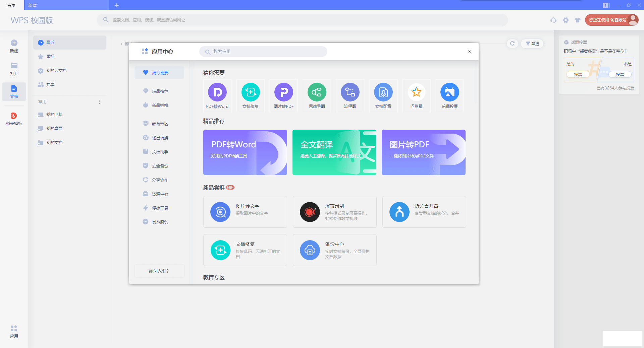Switch to the 新建 tab

point(66,5)
